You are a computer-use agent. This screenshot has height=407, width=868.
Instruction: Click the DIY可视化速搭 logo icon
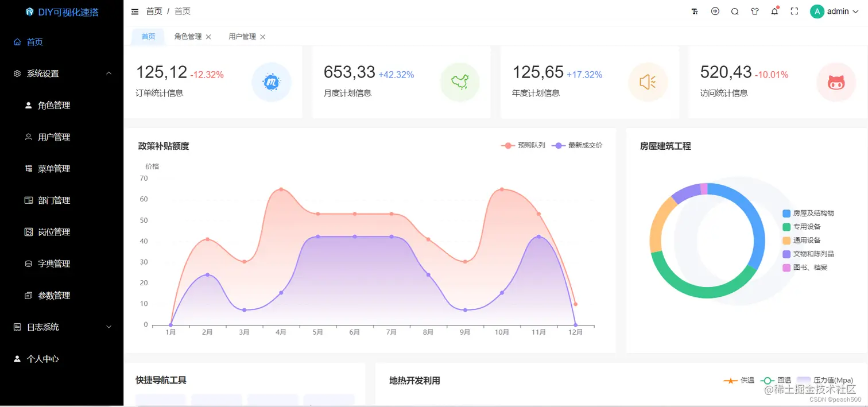pyautogui.click(x=30, y=11)
